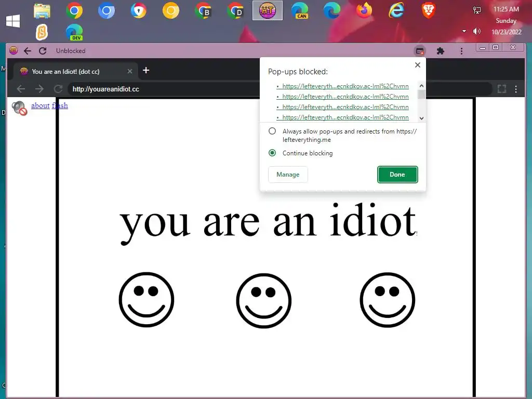Show hidden system tray icons
Image resolution: width=532 pixels, height=399 pixels.
464,31
